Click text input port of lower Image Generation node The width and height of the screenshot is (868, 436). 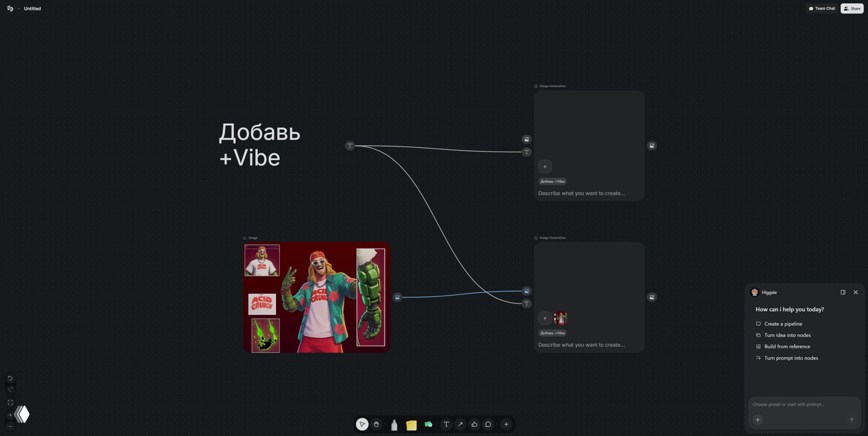click(526, 304)
